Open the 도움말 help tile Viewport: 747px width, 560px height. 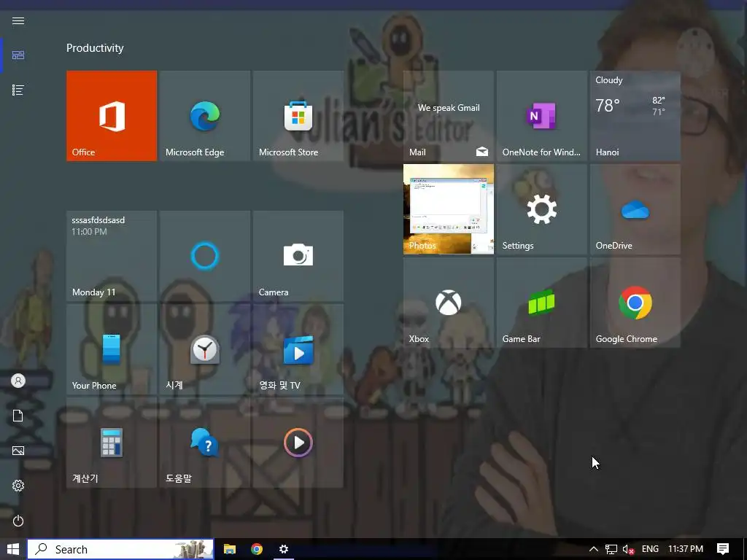point(205,443)
